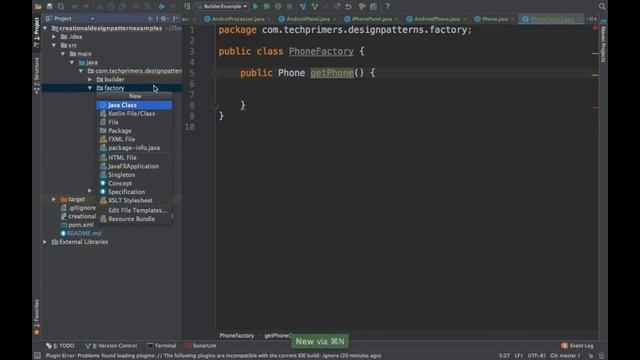
Task: Switch to iPhonePanel.java tab
Action: [x=371, y=19]
